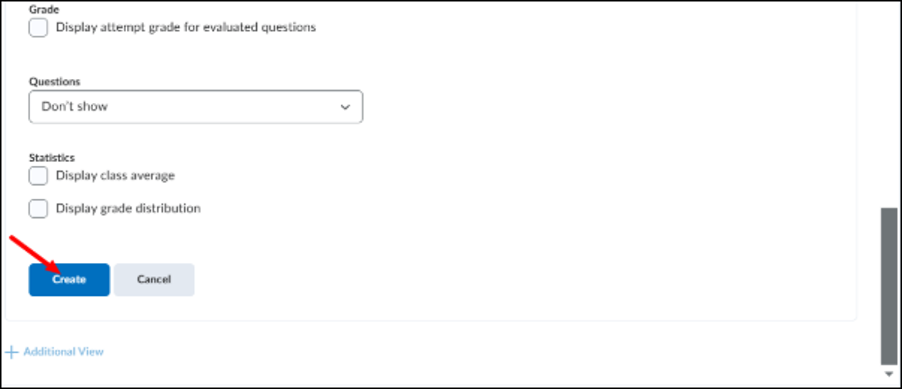Open the Additional View link
Image resolution: width=902 pixels, height=390 pixels.
[63, 351]
